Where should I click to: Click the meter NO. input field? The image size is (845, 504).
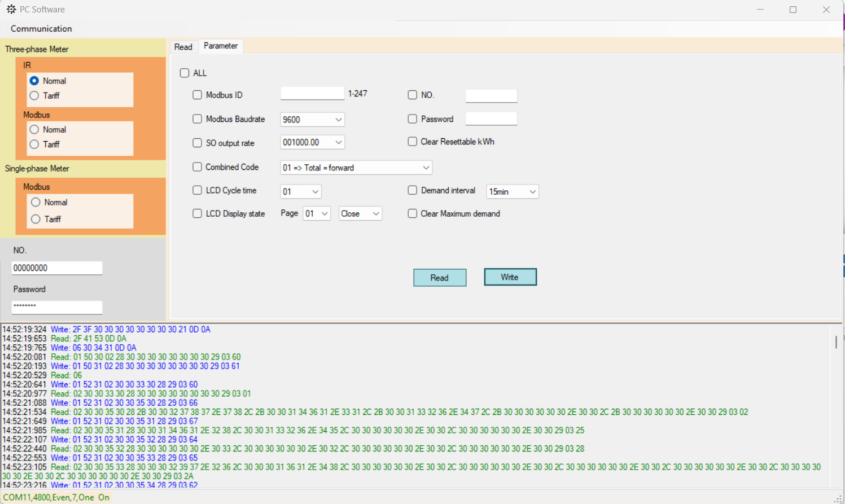(57, 268)
